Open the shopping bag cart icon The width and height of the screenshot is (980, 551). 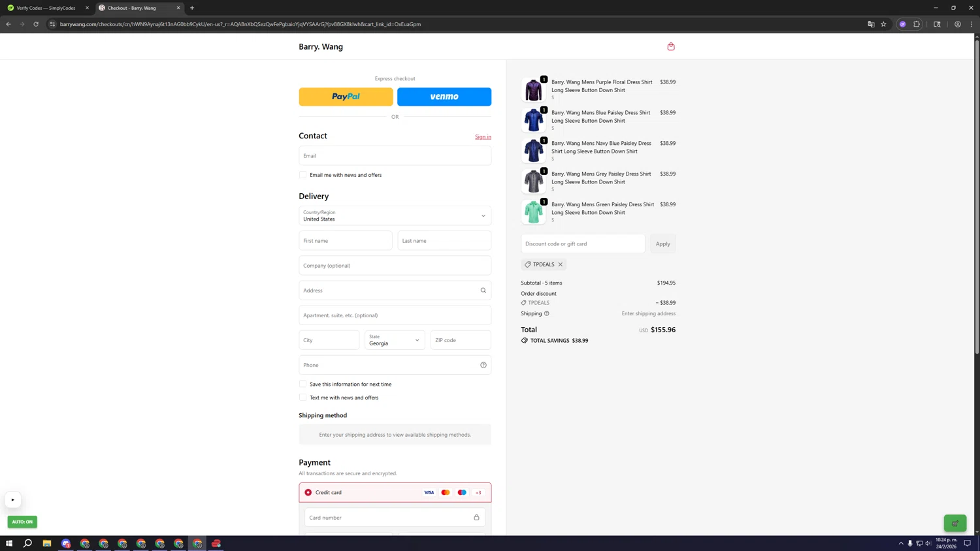(671, 46)
